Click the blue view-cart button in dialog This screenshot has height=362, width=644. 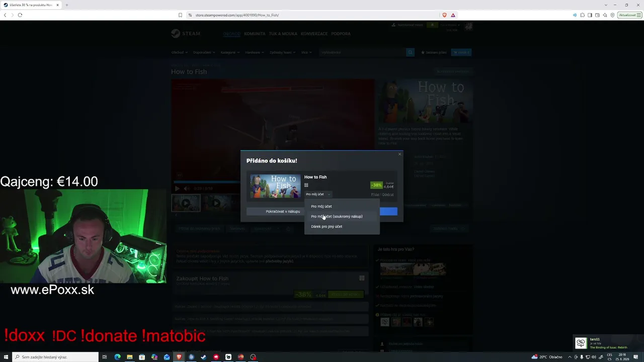click(388, 211)
